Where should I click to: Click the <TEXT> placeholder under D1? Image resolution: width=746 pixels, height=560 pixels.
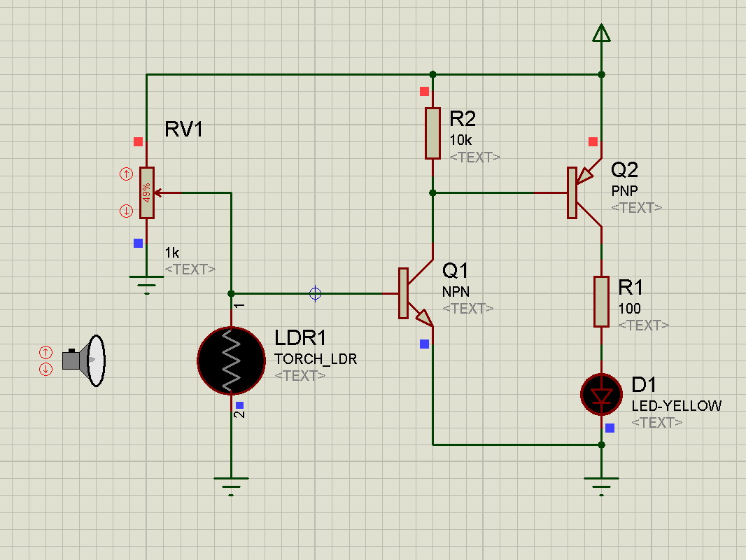[x=657, y=423]
